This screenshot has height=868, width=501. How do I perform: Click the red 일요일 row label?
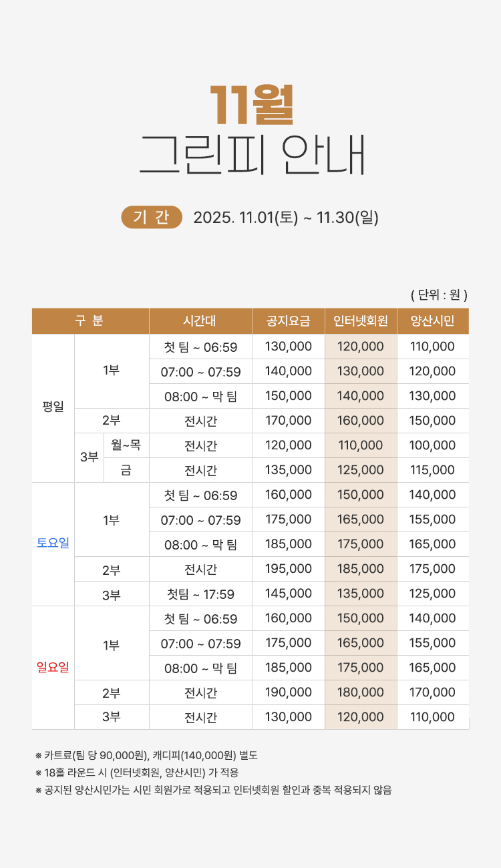pyautogui.click(x=53, y=667)
